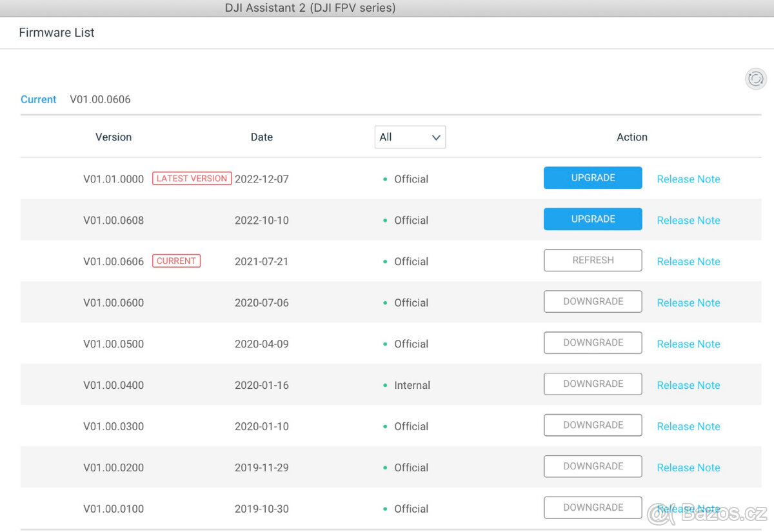Downgrade to firmware V01.00.0300
774x532 pixels.
pyautogui.click(x=592, y=426)
